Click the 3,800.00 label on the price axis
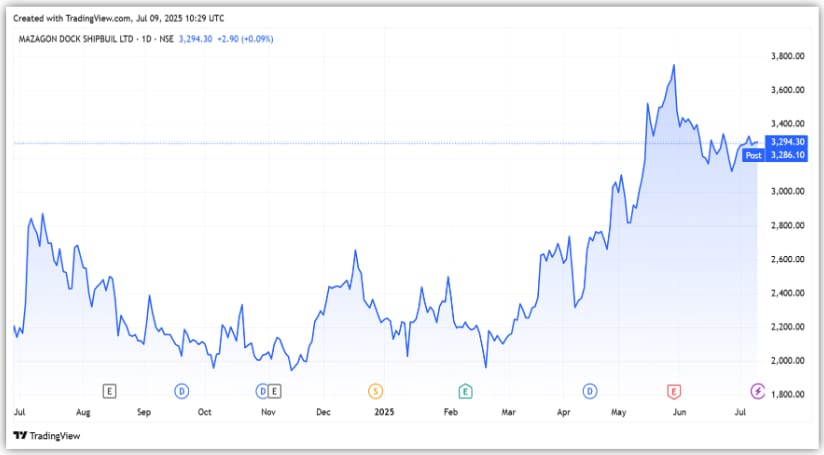Image resolution: width=824 pixels, height=455 pixels. tap(785, 56)
